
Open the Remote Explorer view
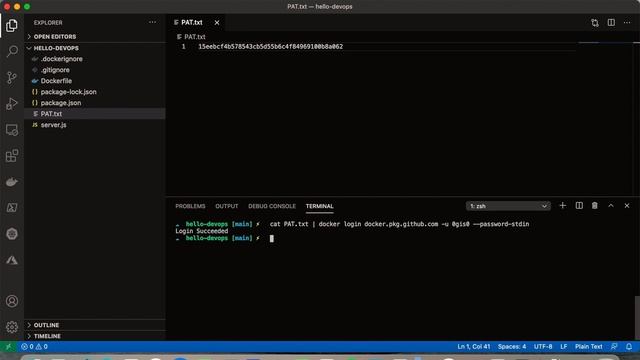12,130
